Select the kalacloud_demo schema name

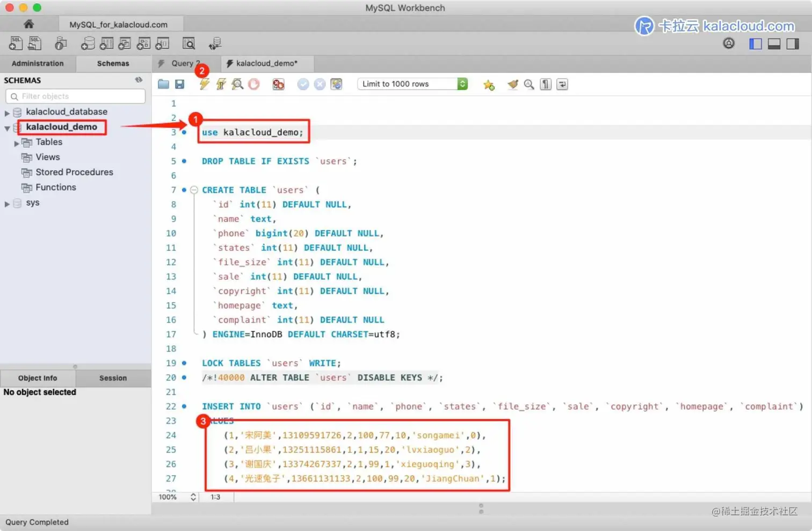point(62,127)
